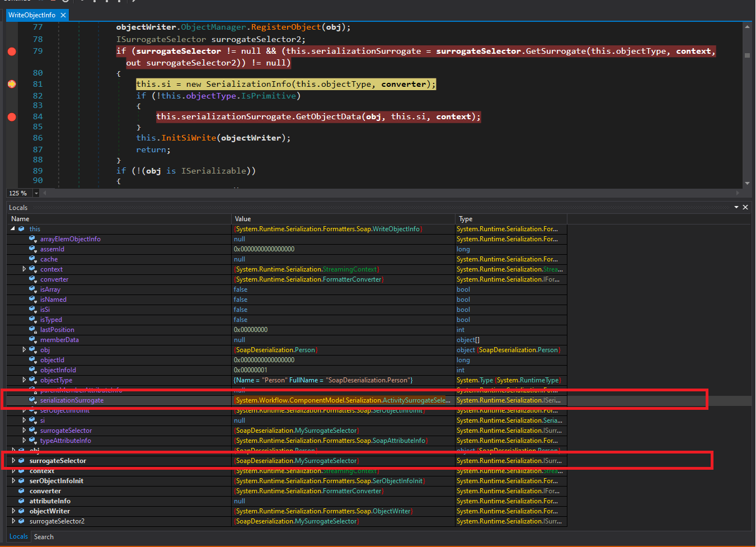Click the objectId field icon
This screenshot has height=547, width=756.
coord(32,360)
